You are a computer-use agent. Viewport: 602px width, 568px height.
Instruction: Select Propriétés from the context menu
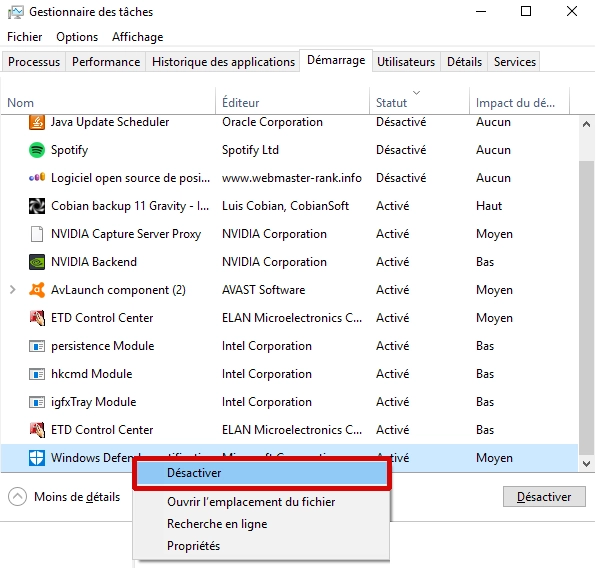[x=193, y=546]
